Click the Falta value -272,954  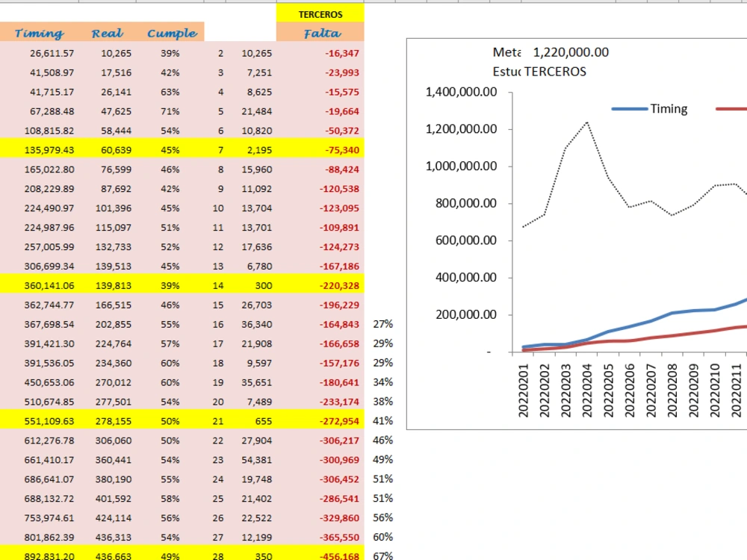339,421
